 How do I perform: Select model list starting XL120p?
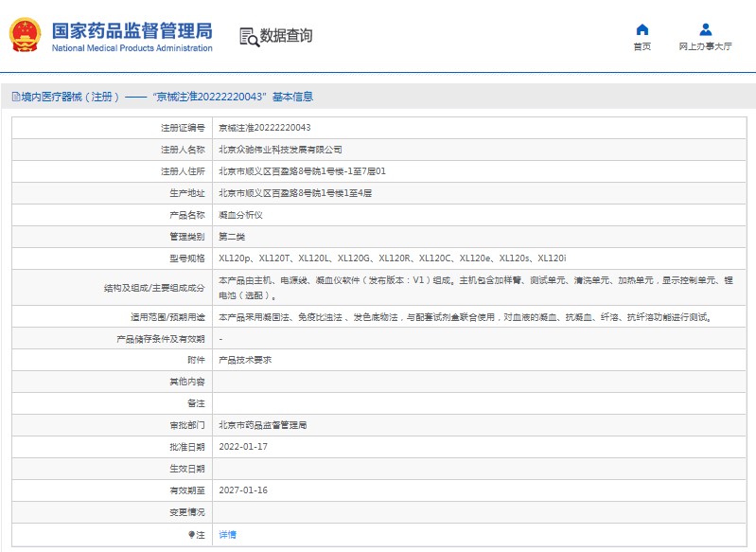pyautogui.click(x=393, y=258)
